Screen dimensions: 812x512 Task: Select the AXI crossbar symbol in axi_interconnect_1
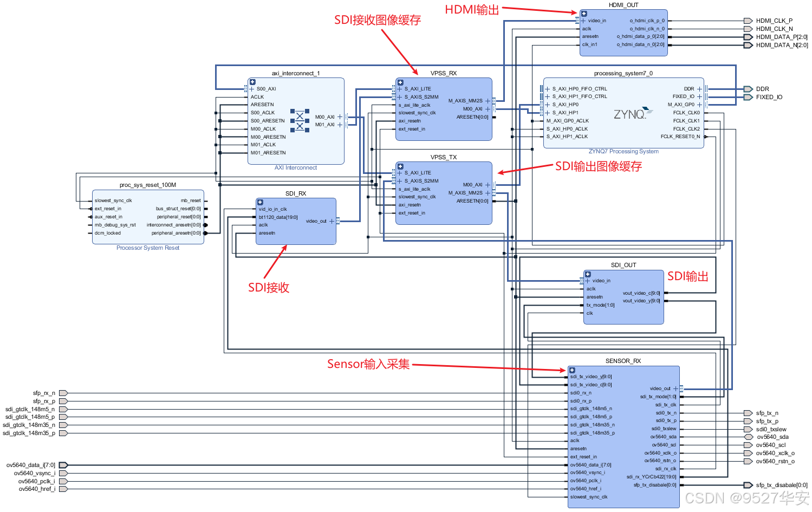300,121
